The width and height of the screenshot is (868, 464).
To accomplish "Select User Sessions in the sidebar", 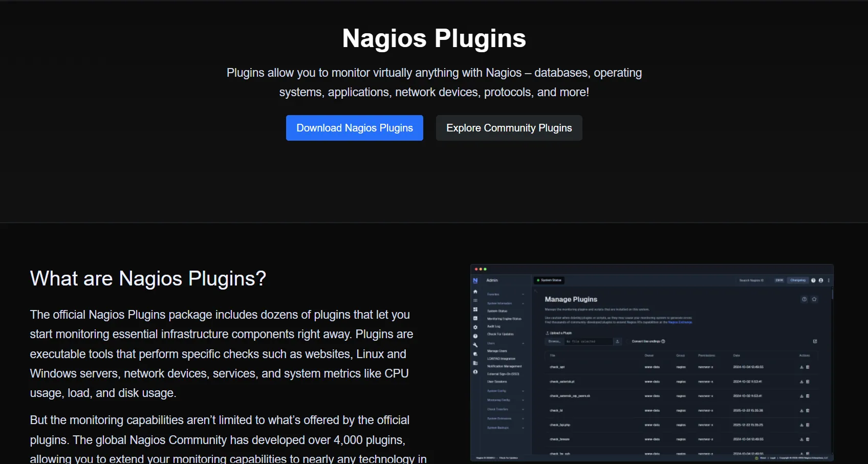I will click(497, 382).
